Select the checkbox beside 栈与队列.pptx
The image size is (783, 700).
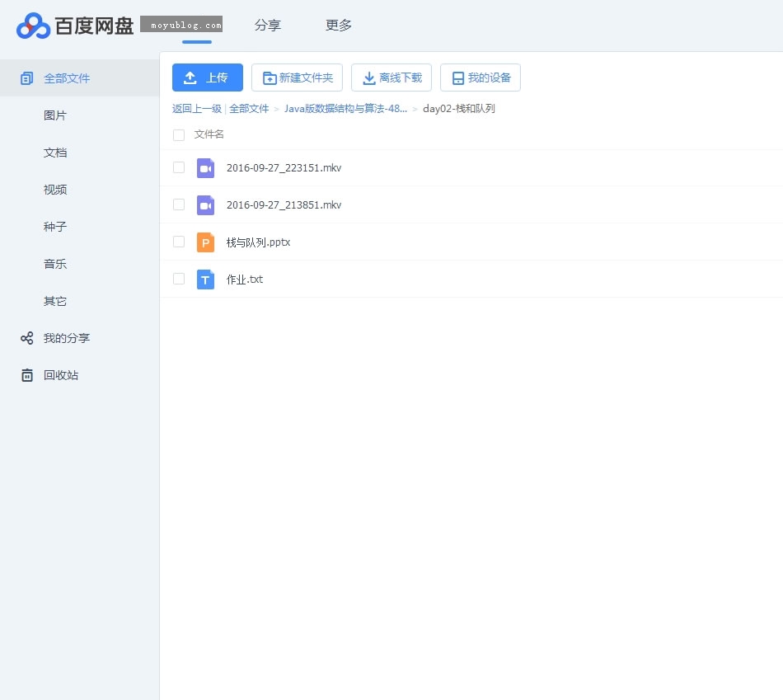(x=179, y=242)
